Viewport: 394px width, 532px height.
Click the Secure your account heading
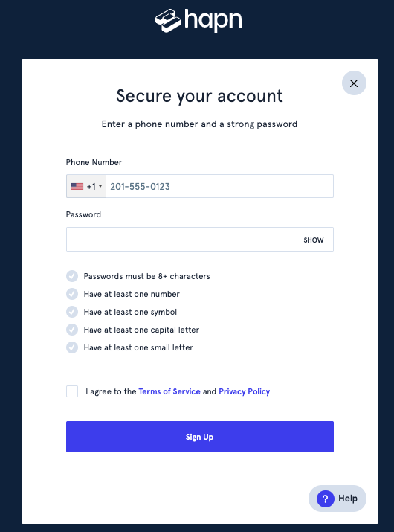coord(199,96)
